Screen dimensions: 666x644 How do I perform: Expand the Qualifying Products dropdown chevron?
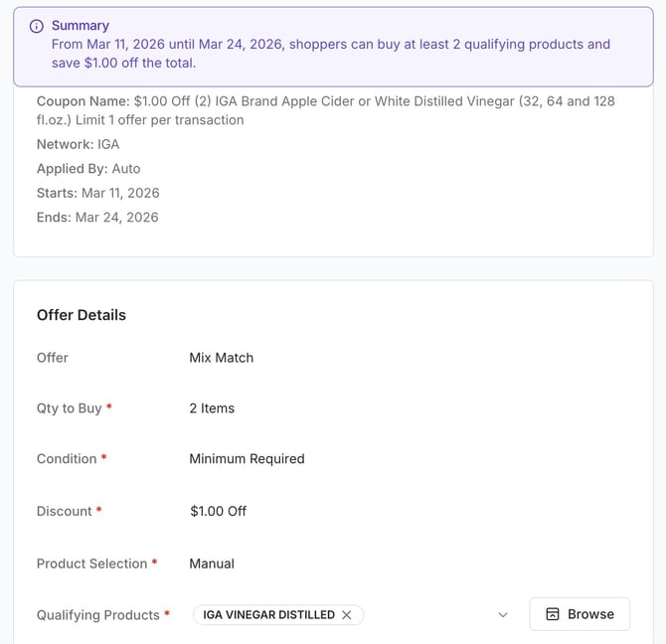point(503,615)
